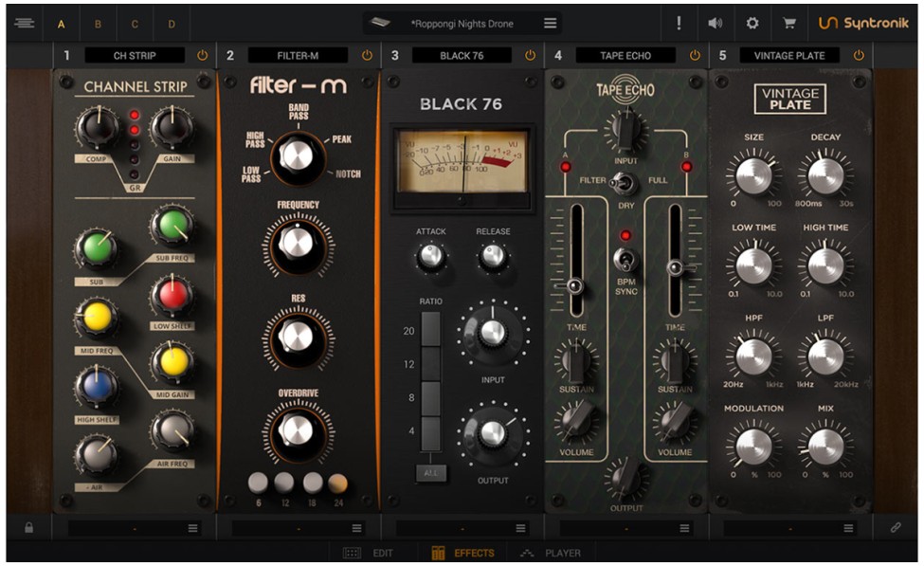
Task: Flip the BPM SYNC switch on Tape Echo
Action: 625,259
